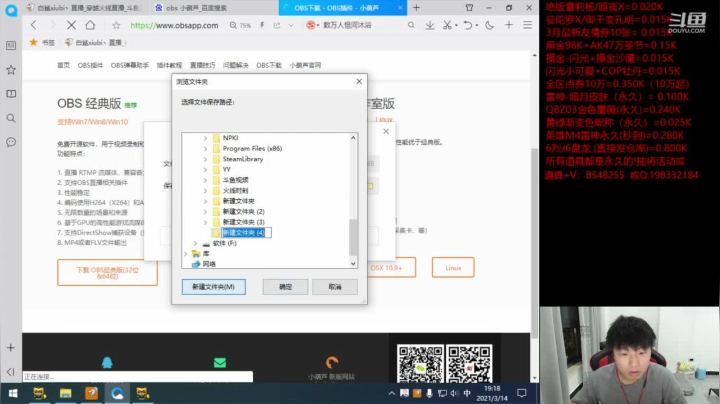Open a new browser tab with plus
The width and height of the screenshot is (720, 404).
(416, 8)
